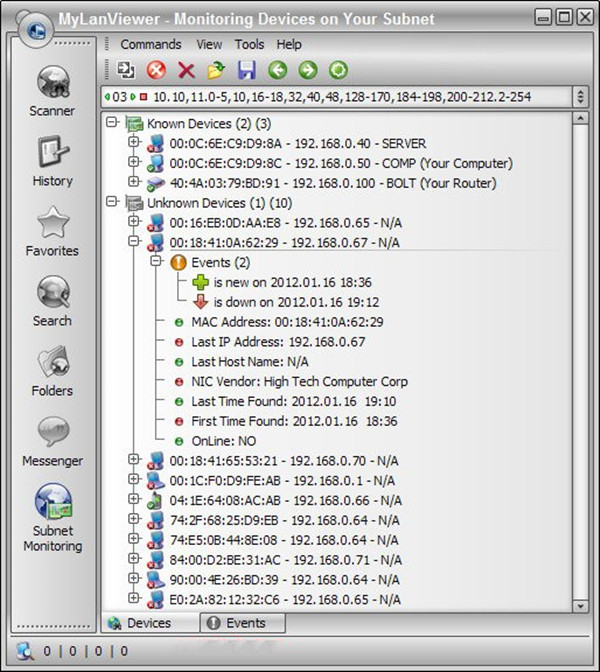Collapse the Known Devices group
This screenshot has height=672, width=600.
[111, 123]
